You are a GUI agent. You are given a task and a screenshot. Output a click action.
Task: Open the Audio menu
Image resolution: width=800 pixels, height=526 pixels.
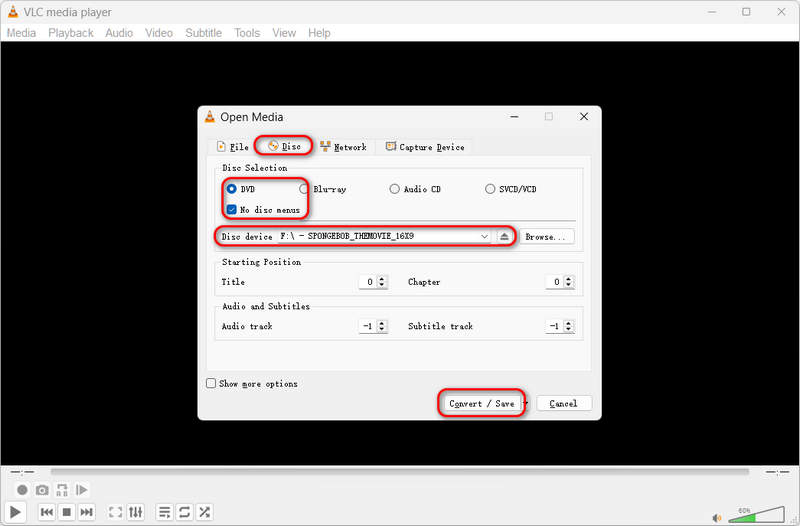119,33
